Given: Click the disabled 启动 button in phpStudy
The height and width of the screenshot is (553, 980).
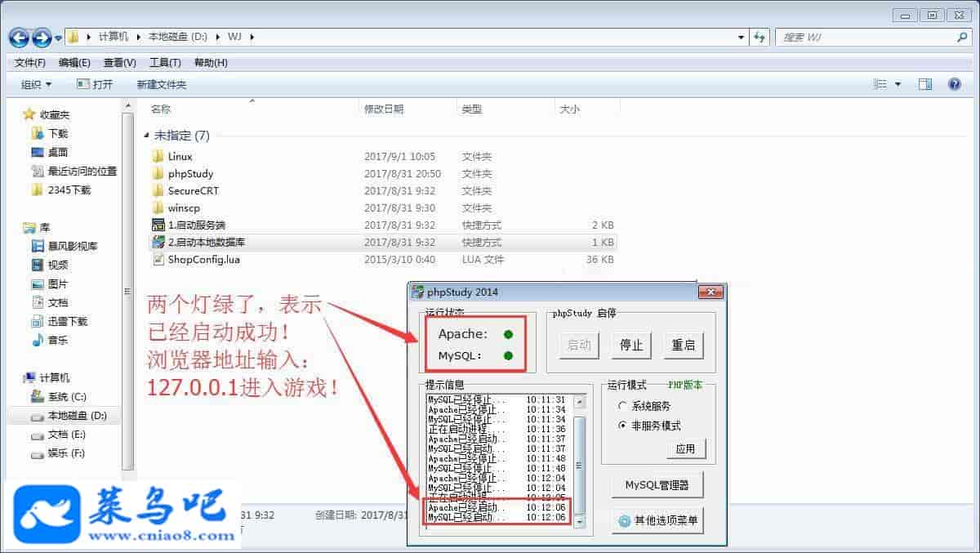Looking at the screenshot, I should click(x=579, y=345).
